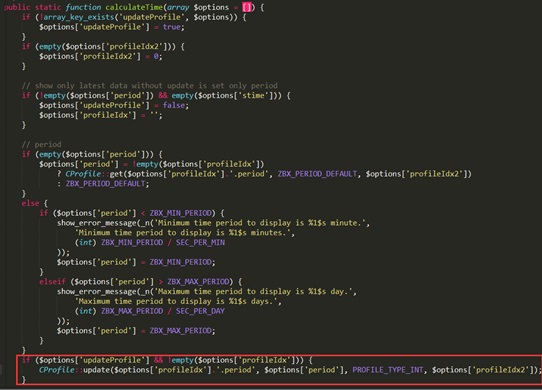This screenshot has height=390, width=542.
Task: Click the 0 assigned to profileIdx2
Action: point(156,56)
